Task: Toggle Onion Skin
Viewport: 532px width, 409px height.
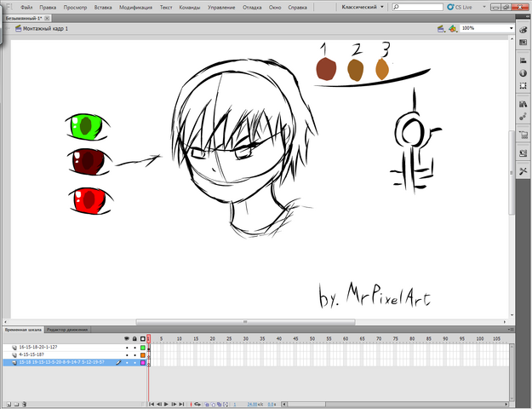Action: (x=207, y=404)
